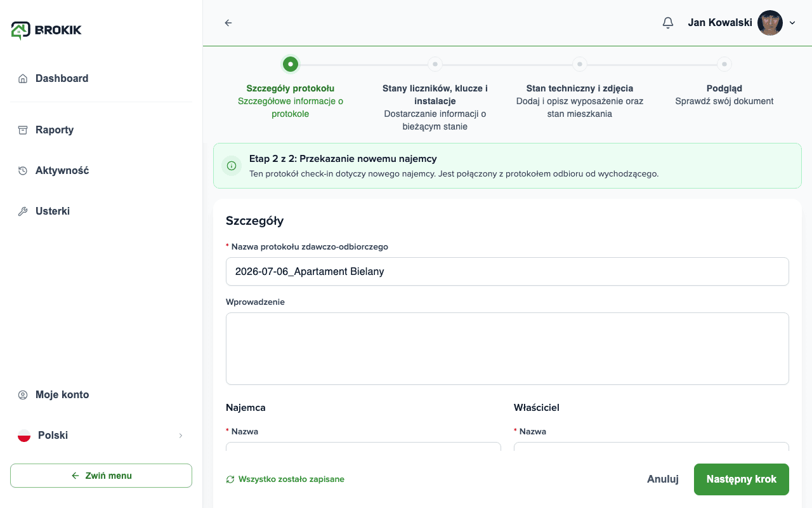Image resolution: width=812 pixels, height=508 pixels.
Task: Click the Dashboard home icon
Action: pos(23,79)
